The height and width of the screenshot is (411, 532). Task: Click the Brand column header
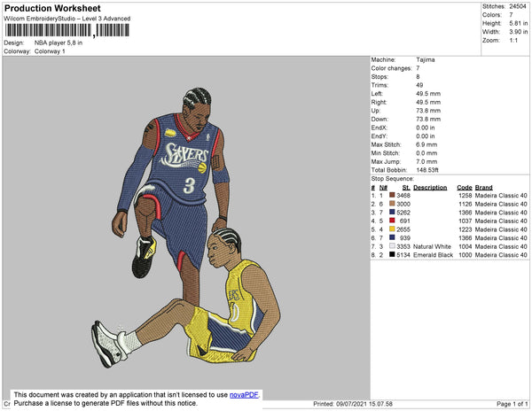(x=484, y=188)
